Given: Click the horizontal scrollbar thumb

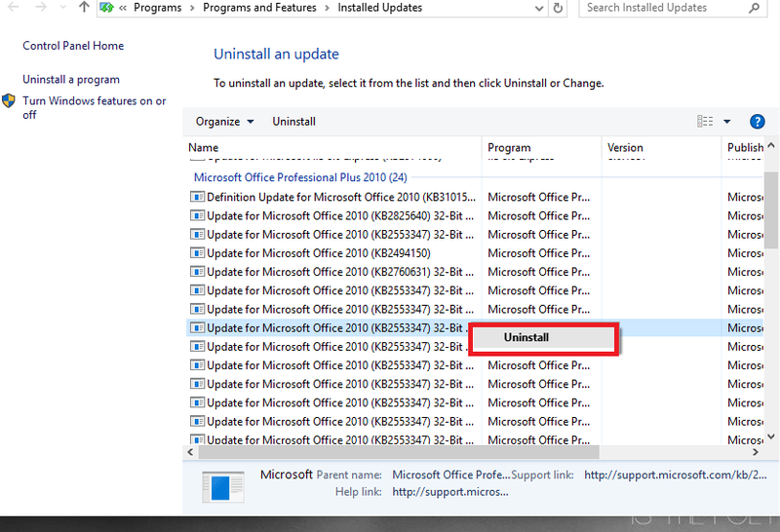Looking at the screenshot, I should pyautogui.click(x=399, y=452).
